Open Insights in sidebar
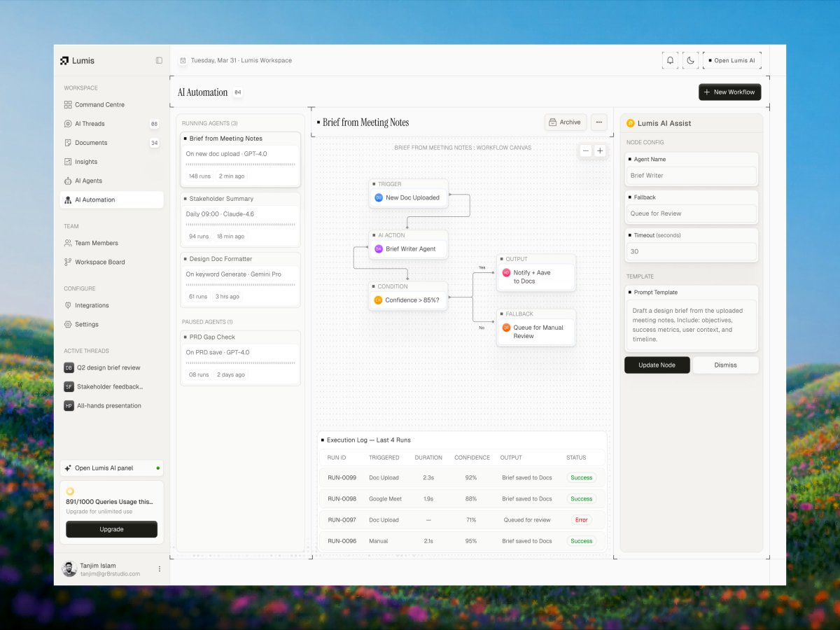 click(112, 162)
